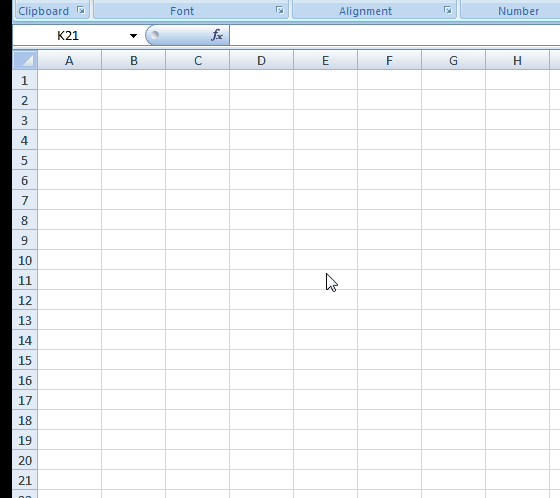Select row 6 header

[x=25, y=180]
